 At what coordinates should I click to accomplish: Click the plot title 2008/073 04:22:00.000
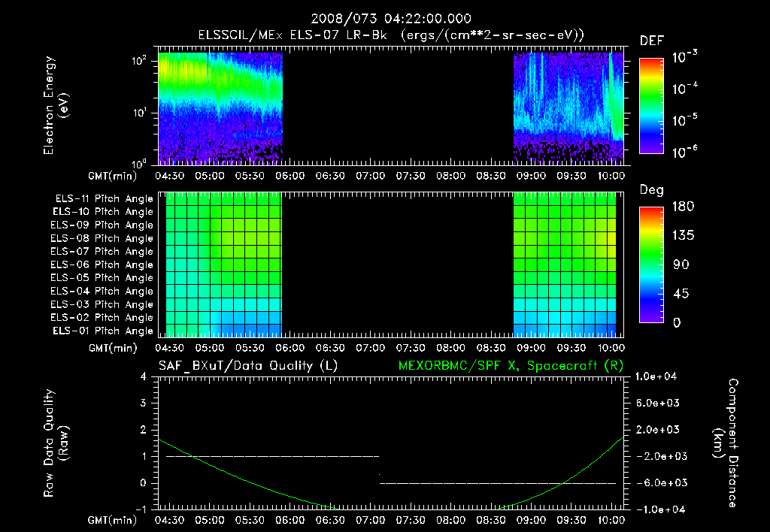[x=391, y=19]
